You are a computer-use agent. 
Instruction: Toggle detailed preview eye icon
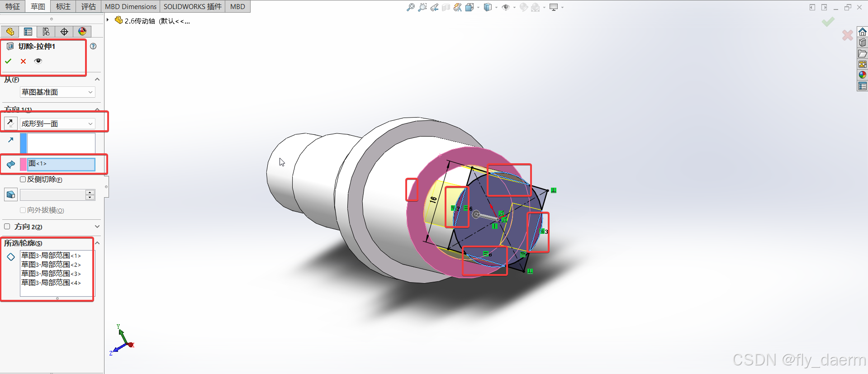click(38, 61)
